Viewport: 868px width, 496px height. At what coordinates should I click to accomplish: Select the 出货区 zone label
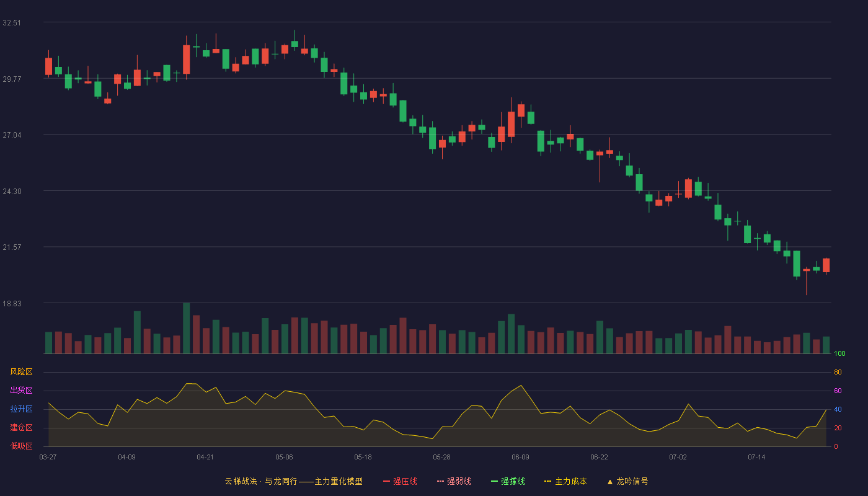[21, 391]
